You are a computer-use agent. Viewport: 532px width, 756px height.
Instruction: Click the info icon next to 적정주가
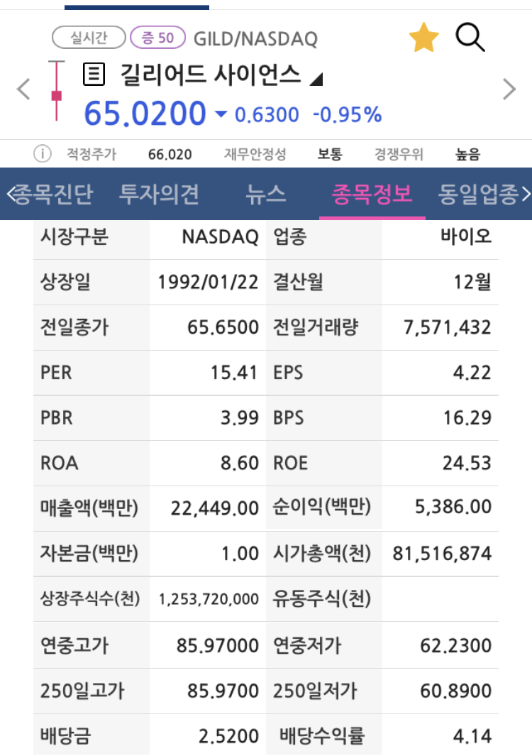[43, 154]
